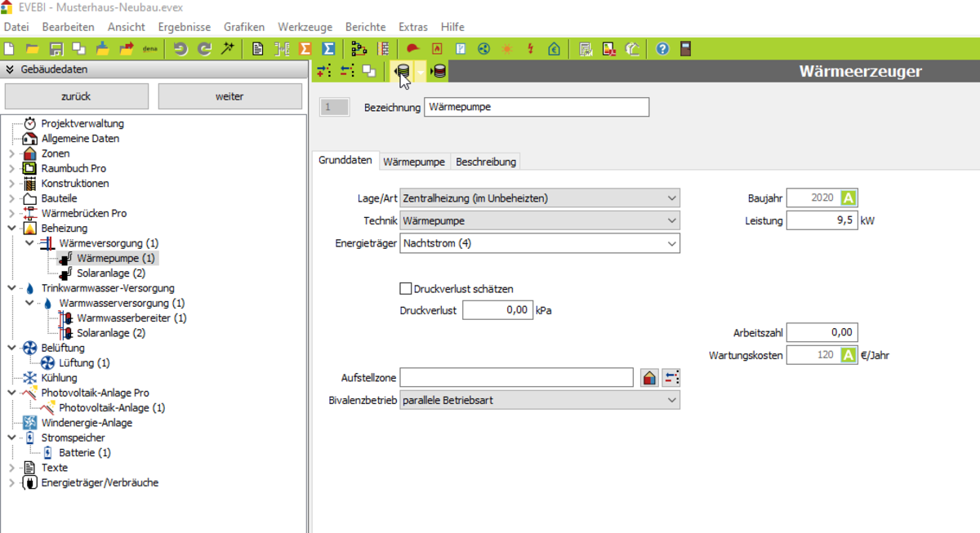This screenshot has height=533, width=980.
Task: Switch to the Beschreibung tab
Action: coord(486,162)
